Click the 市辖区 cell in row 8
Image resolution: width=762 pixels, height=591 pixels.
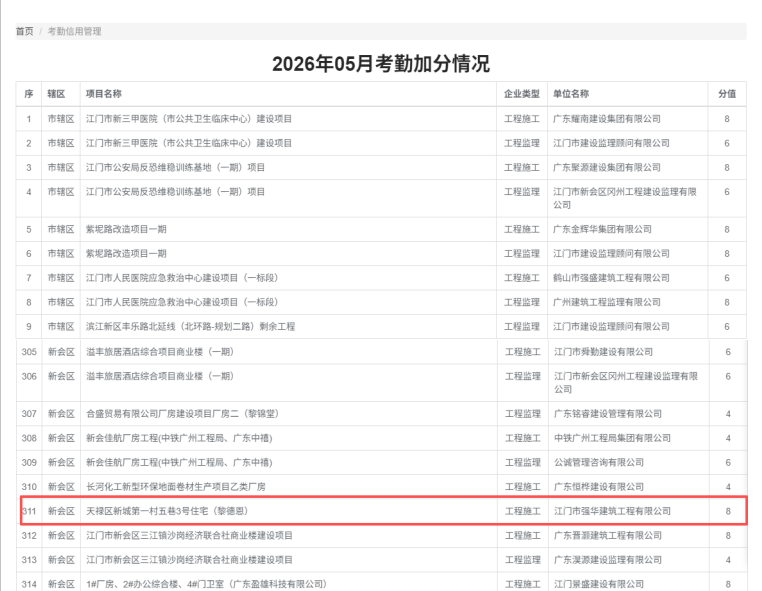click(x=61, y=302)
